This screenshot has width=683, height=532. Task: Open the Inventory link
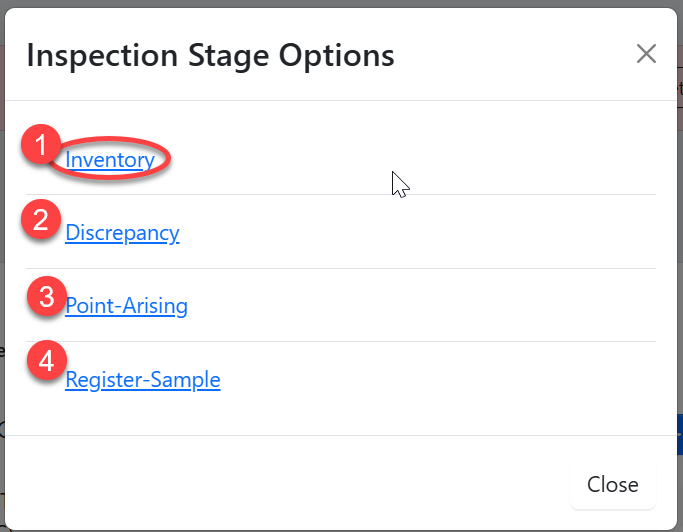[x=110, y=159]
